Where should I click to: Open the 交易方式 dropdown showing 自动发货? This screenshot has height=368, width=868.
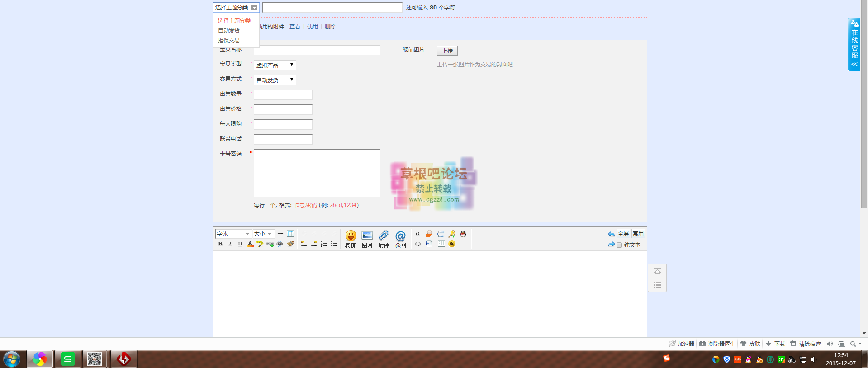(x=275, y=80)
